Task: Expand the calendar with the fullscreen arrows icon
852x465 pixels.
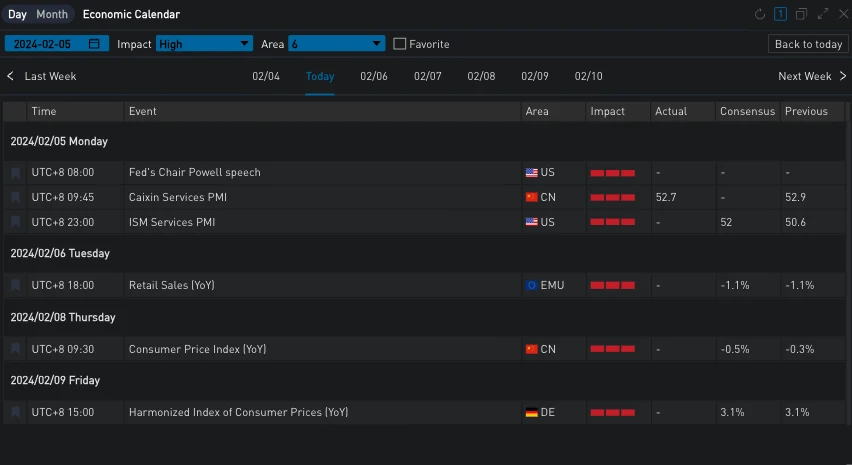Action: (x=823, y=14)
